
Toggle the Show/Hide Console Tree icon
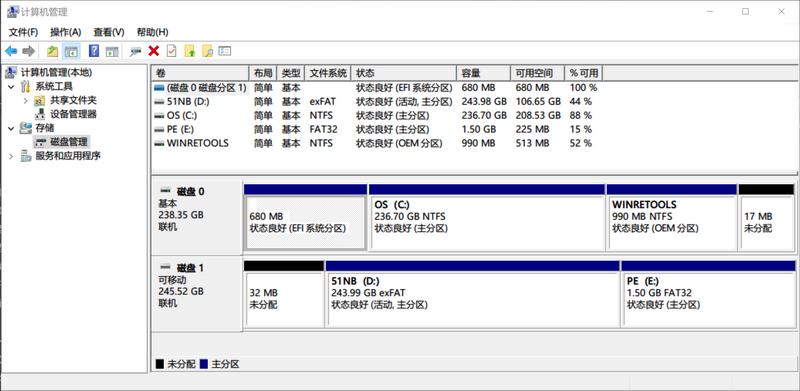[71, 51]
